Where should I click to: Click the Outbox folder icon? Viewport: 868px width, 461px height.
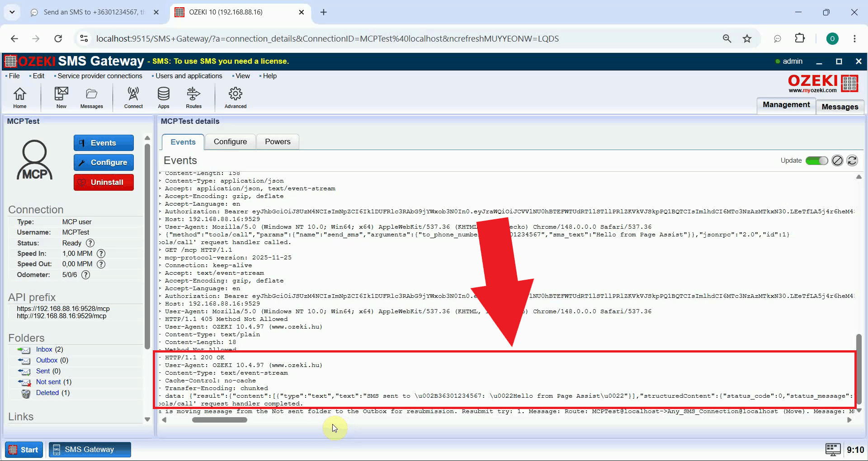24,361
